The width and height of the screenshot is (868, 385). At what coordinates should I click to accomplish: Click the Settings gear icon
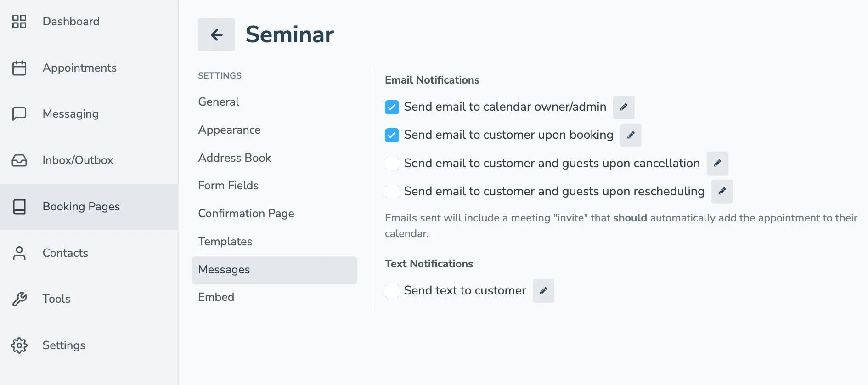[19, 345]
